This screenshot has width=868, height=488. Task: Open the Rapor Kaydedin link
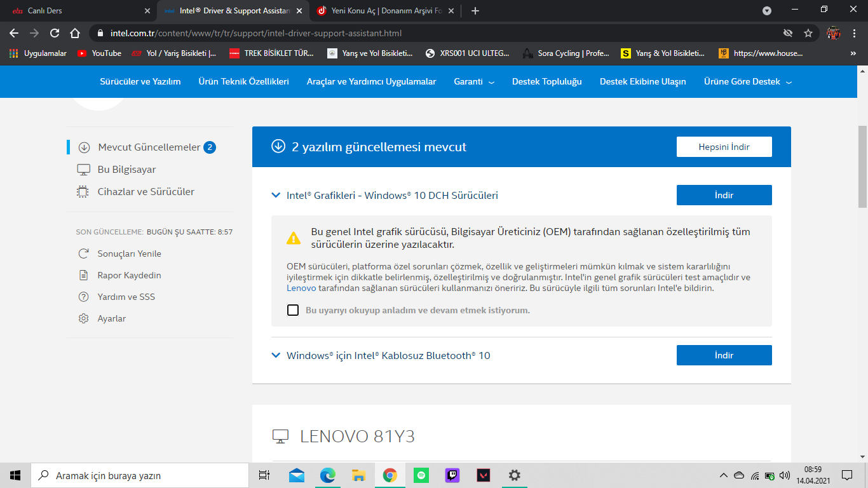[130, 275]
